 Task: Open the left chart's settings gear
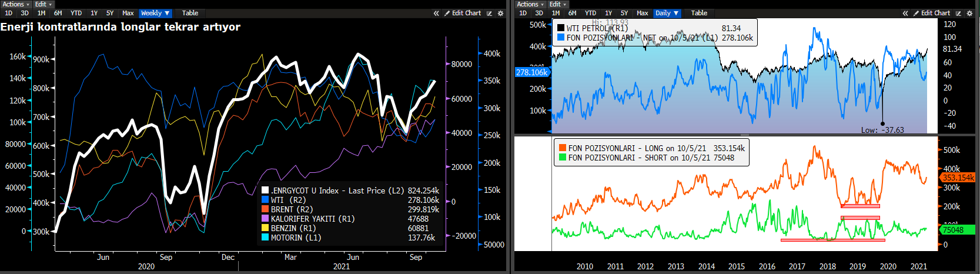coord(501,13)
